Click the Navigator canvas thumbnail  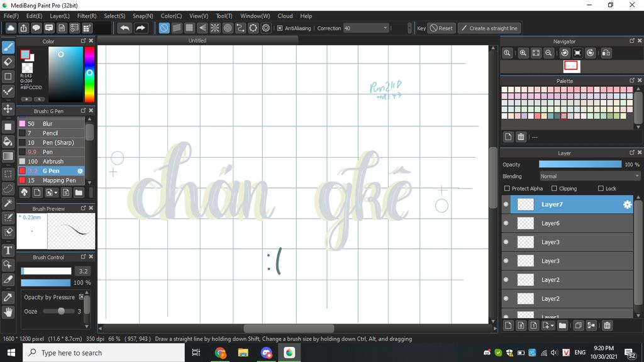click(x=571, y=65)
